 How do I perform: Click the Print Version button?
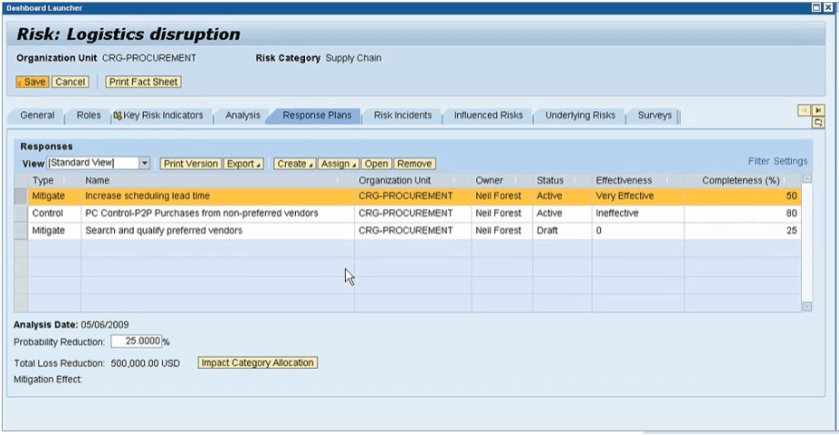[190, 164]
